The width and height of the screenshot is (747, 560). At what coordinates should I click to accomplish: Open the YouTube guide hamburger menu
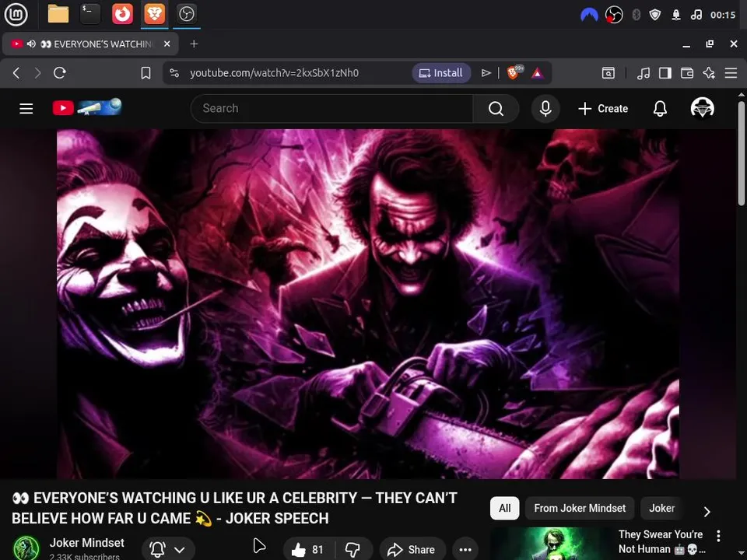tap(26, 109)
